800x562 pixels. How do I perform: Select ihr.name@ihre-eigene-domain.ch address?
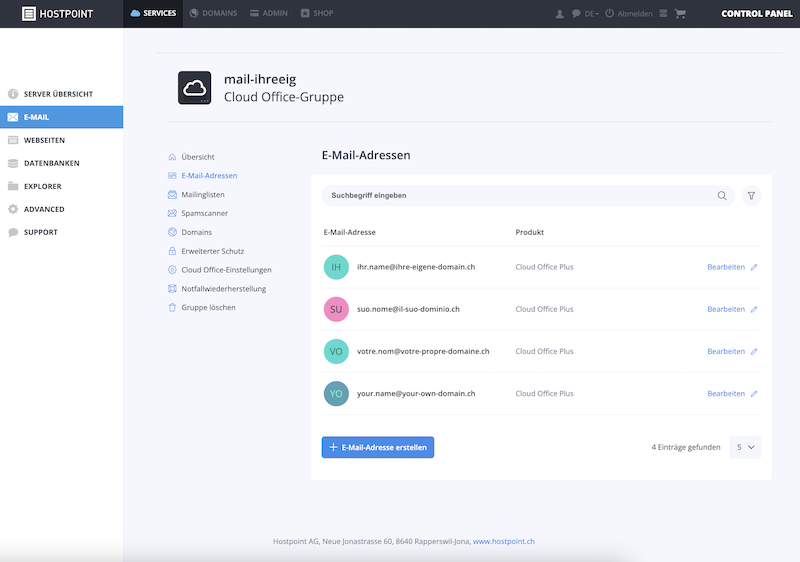pos(416,267)
